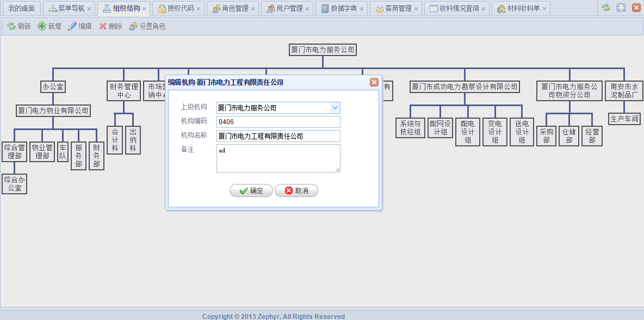
Task: Close the 组织结构 tab
Action: point(144,9)
